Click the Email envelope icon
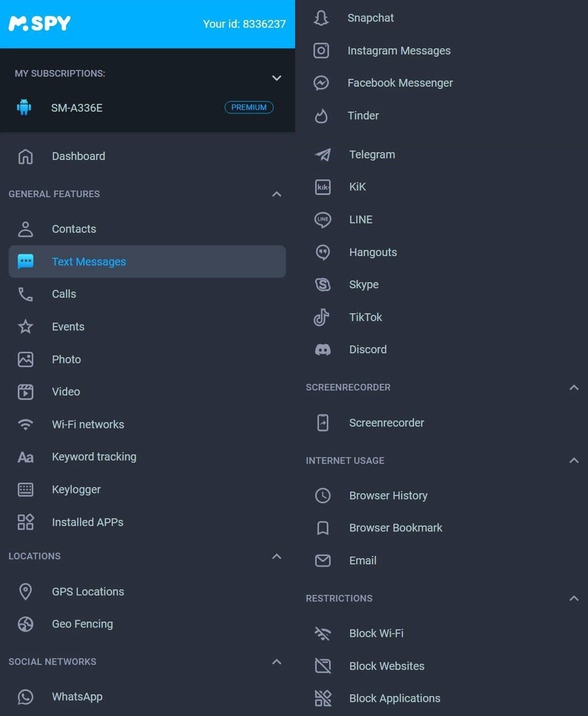 tap(323, 560)
